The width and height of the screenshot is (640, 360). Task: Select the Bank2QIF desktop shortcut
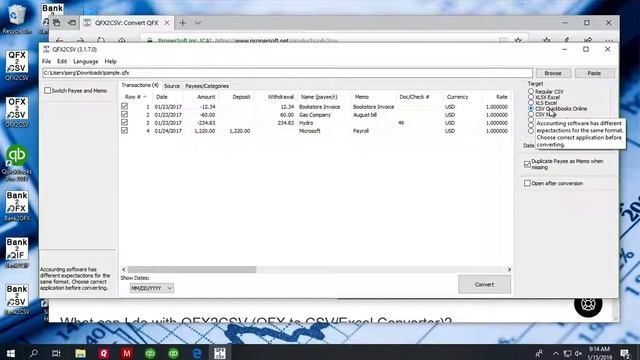17,253
